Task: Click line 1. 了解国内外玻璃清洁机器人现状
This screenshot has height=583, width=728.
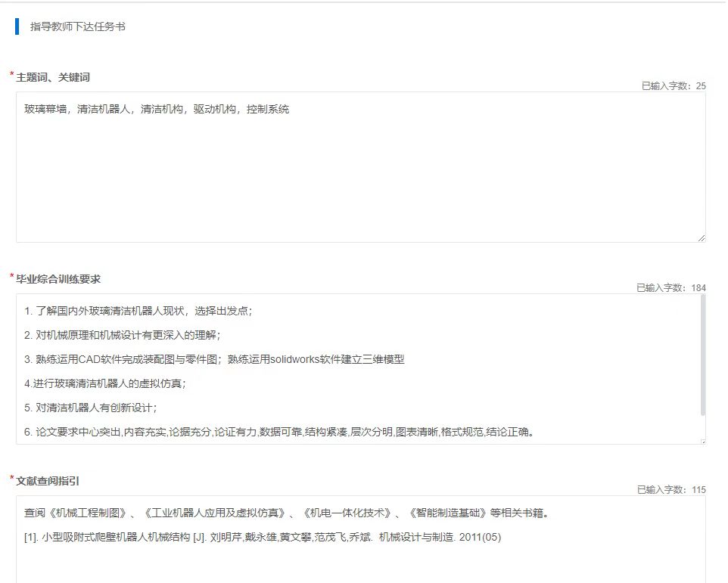Action: (x=138, y=311)
